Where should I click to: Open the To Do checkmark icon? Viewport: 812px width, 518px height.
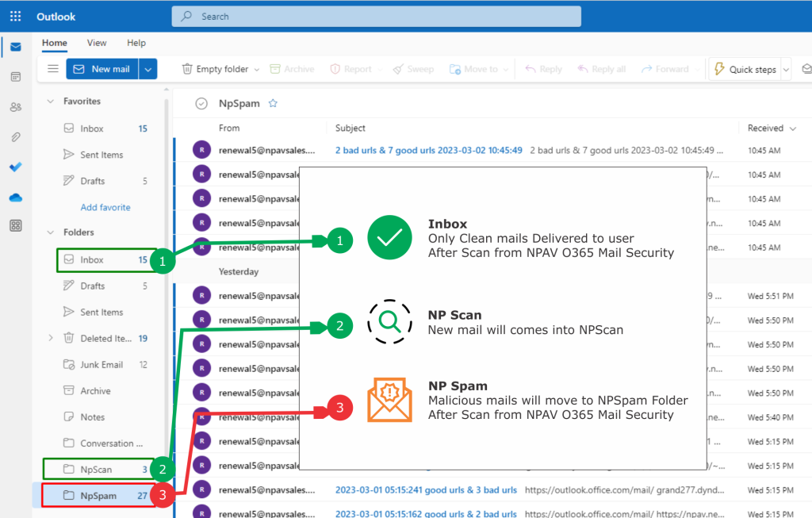16,167
